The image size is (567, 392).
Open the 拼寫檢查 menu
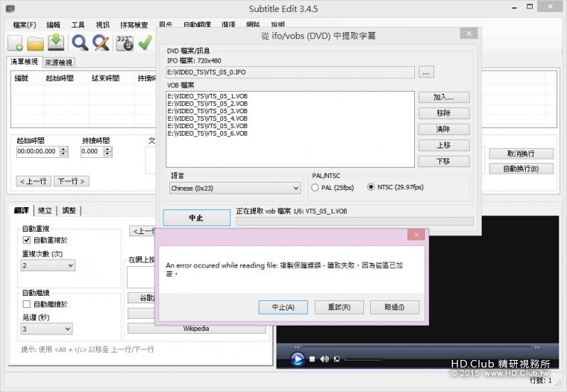tap(134, 25)
